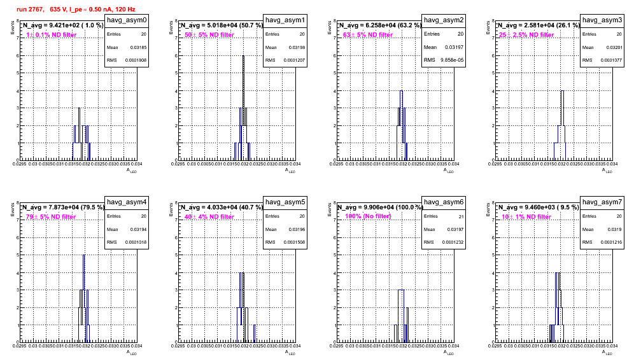This screenshot has width=634, height=364.
Task: Click Mean 0.03198 in havg_asym1 stats
Action: pyautogui.click(x=285, y=48)
